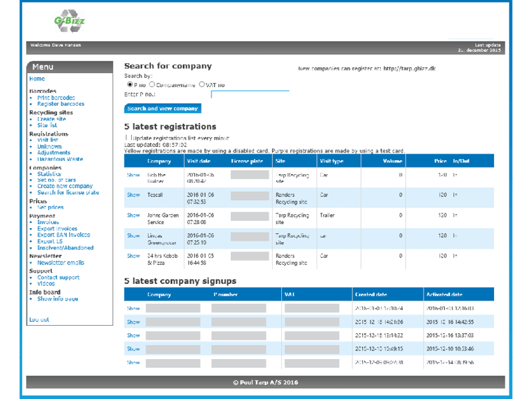Open Newsletter emails link
Viewport: 532px width, 399px height.
[61, 263]
